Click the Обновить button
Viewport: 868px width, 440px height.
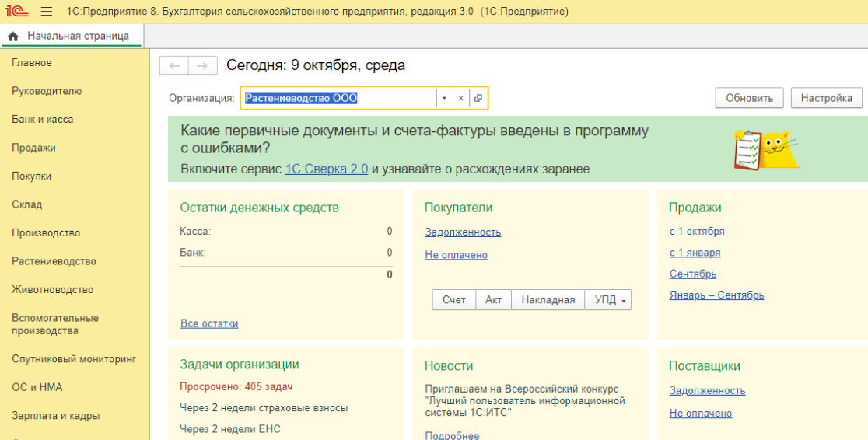pyautogui.click(x=749, y=98)
